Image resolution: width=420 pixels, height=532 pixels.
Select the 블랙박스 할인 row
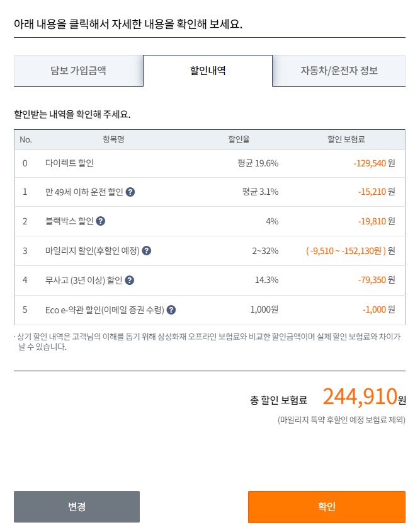click(69, 221)
